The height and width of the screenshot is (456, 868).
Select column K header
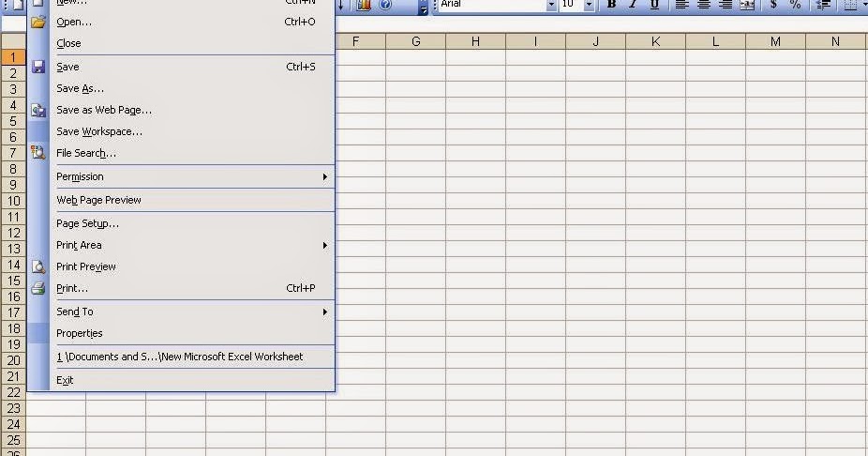point(655,41)
